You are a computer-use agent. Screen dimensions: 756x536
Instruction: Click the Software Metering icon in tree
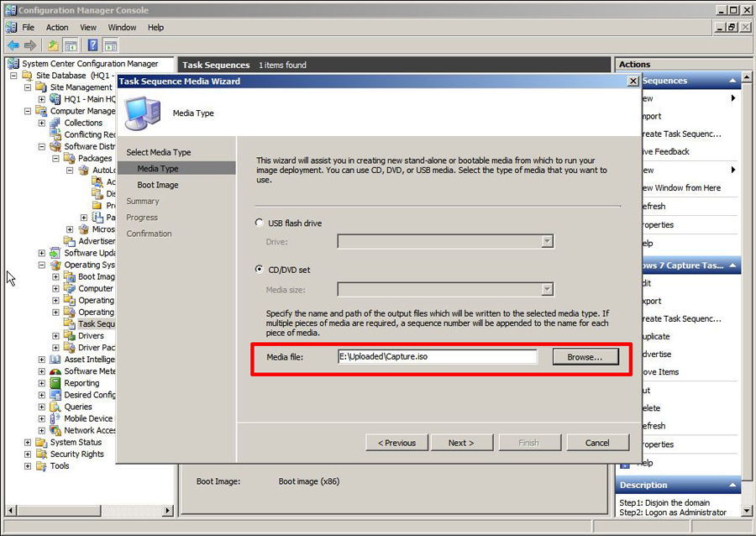(55, 371)
